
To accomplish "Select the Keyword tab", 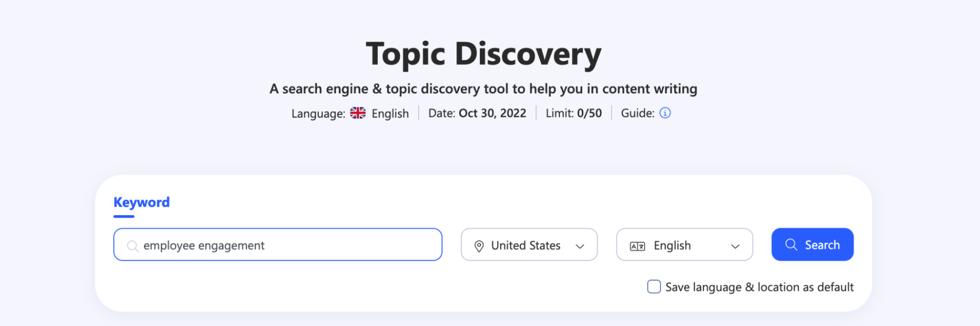I will tap(142, 202).
